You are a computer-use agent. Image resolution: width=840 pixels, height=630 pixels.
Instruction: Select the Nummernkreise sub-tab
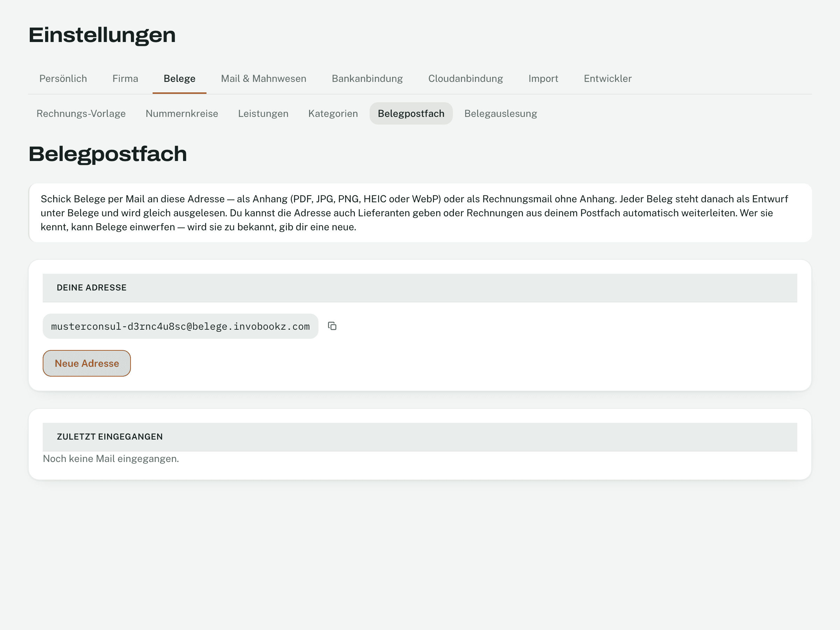(x=182, y=113)
